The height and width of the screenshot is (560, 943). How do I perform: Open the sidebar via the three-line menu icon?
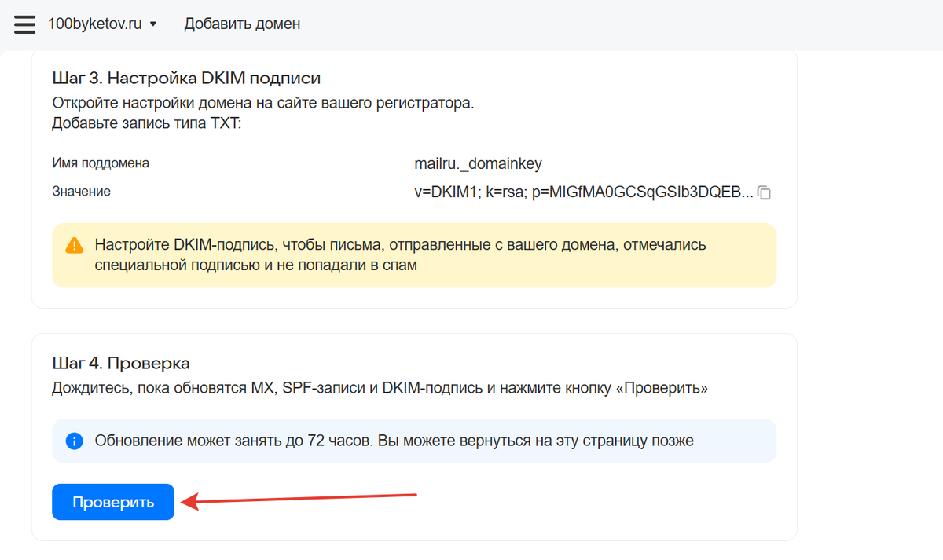coord(24,24)
